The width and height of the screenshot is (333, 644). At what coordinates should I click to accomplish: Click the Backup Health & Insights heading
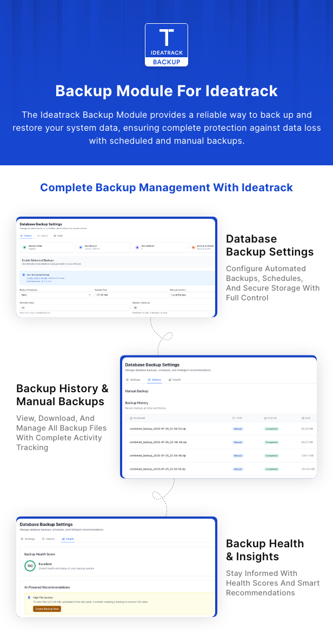(x=265, y=550)
